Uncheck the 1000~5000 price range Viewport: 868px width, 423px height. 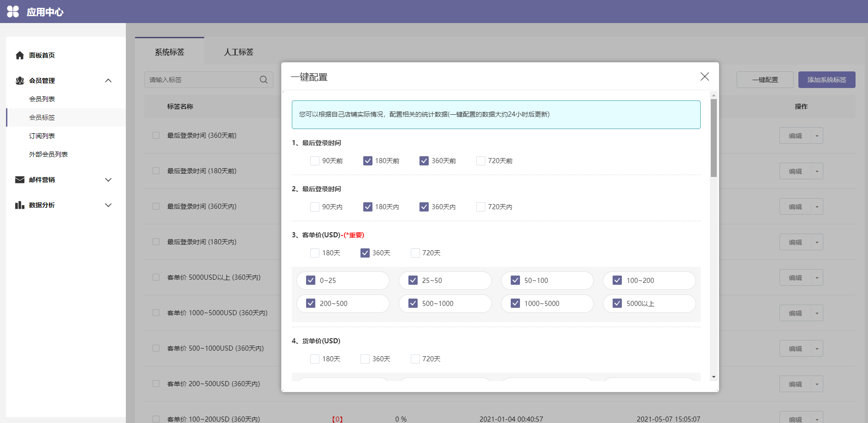pyautogui.click(x=515, y=303)
